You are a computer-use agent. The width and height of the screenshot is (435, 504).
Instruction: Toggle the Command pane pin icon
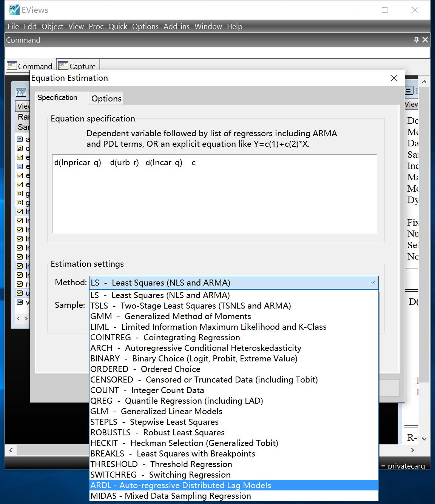416,40
